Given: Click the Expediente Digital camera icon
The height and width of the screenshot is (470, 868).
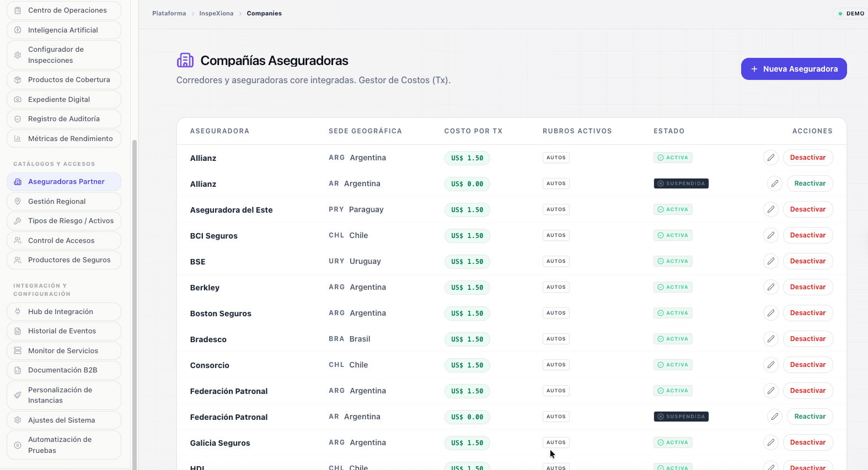Looking at the screenshot, I should [x=18, y=100].
